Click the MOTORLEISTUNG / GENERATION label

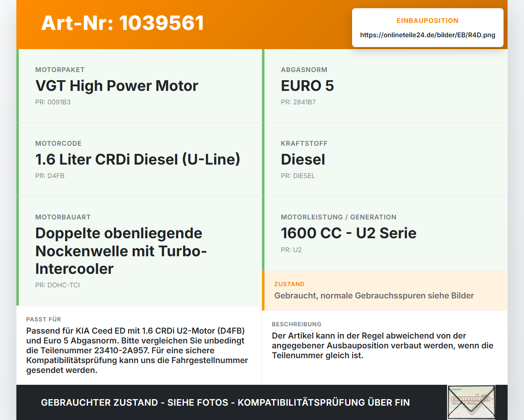[339, 217]
